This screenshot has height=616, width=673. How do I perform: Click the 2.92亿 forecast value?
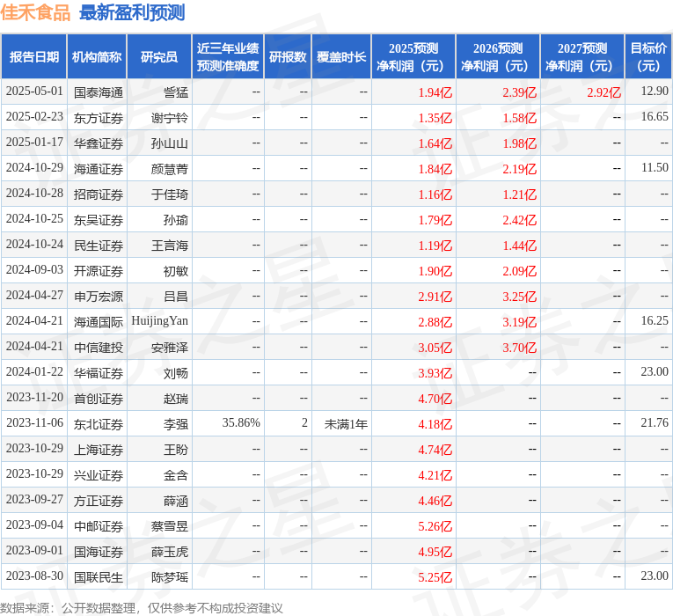pos(604,92)
